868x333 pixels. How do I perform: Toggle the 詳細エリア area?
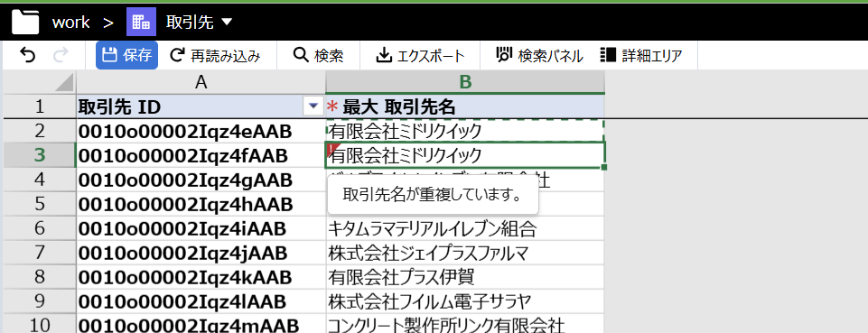pyautogui.click(x=641, y=55)
